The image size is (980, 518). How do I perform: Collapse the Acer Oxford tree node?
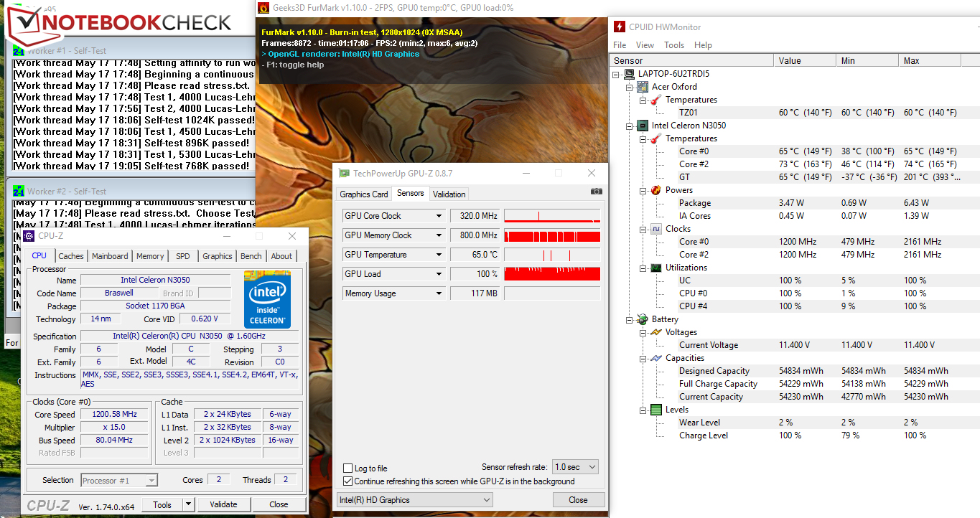[x=630, y=87]
